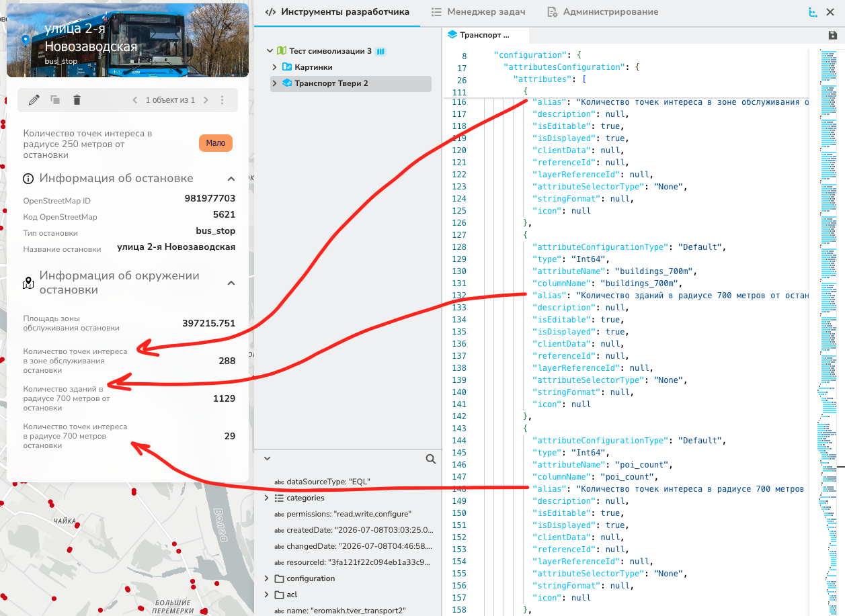Select the Картинки tree row label

coord(313,67)
